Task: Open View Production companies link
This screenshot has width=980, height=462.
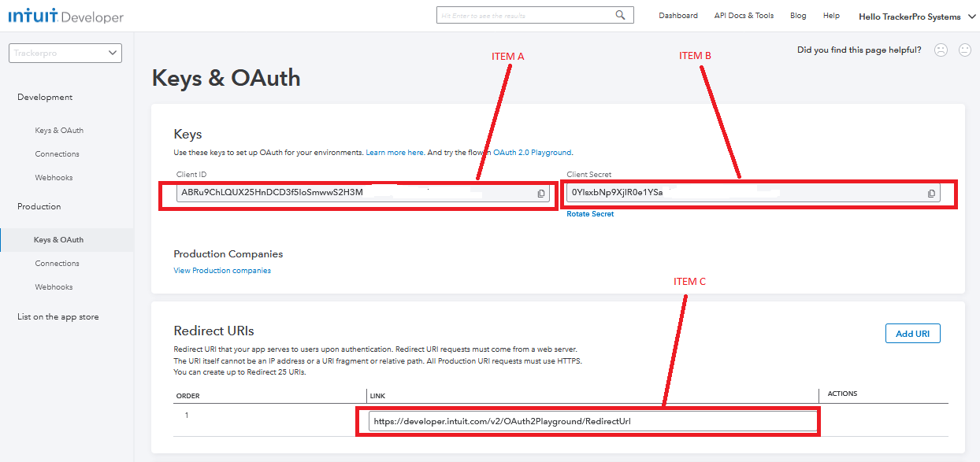Action: (222, 271)
